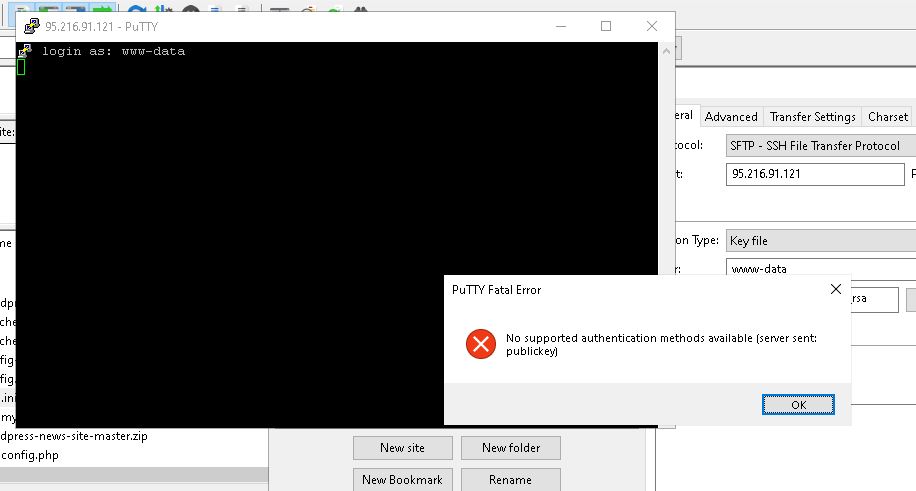This screenshot has width=916, height=491.
Task: Open the Transfer Settings tab
Action: [812, 117]
